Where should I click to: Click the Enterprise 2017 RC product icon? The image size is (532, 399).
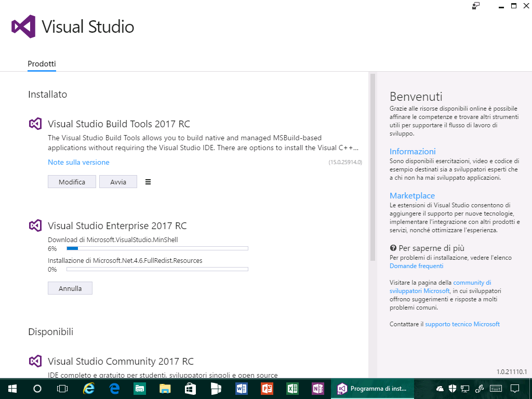click(35, 225)
